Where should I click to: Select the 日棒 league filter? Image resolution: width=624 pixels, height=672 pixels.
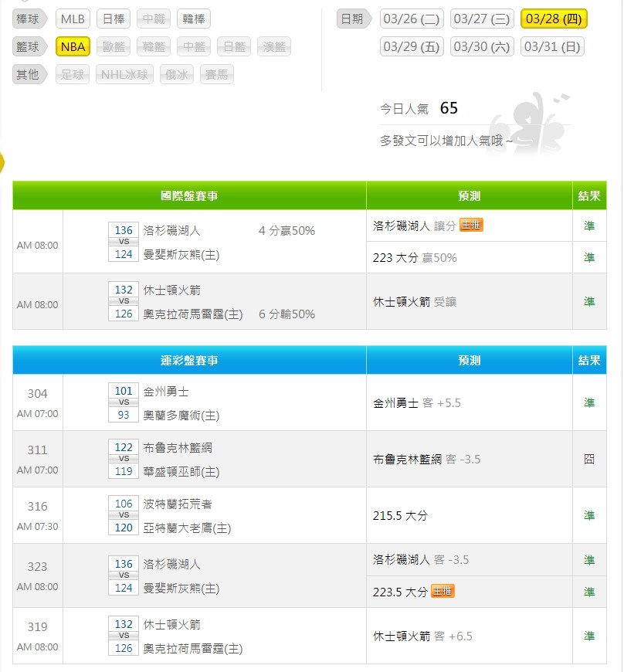(x=114, y=19)
